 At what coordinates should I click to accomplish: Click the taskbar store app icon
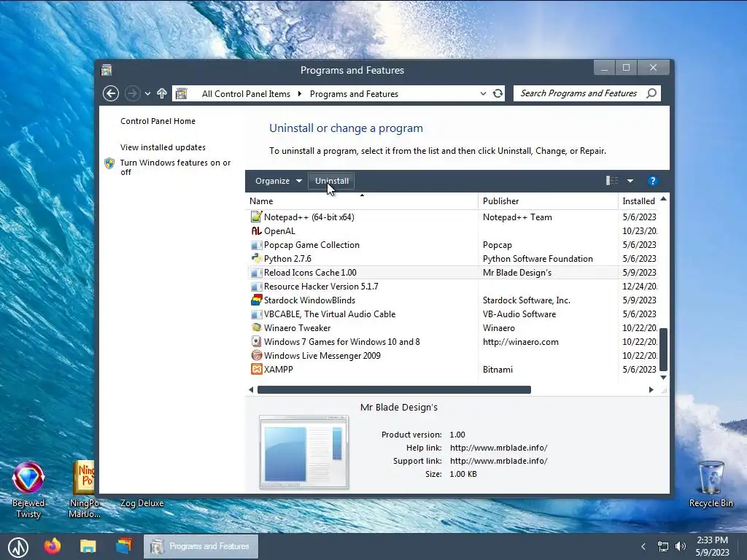click(124, 545)
